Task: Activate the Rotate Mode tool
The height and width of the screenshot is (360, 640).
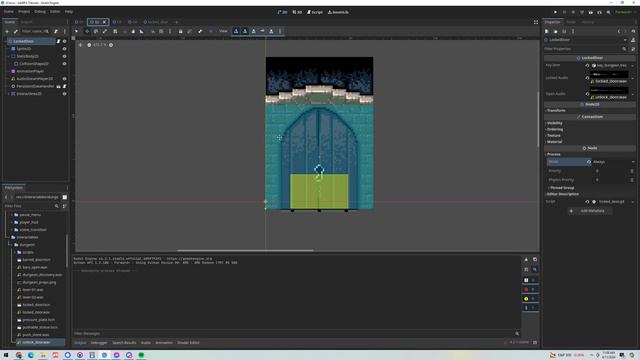Action: [x=96, y=31]
